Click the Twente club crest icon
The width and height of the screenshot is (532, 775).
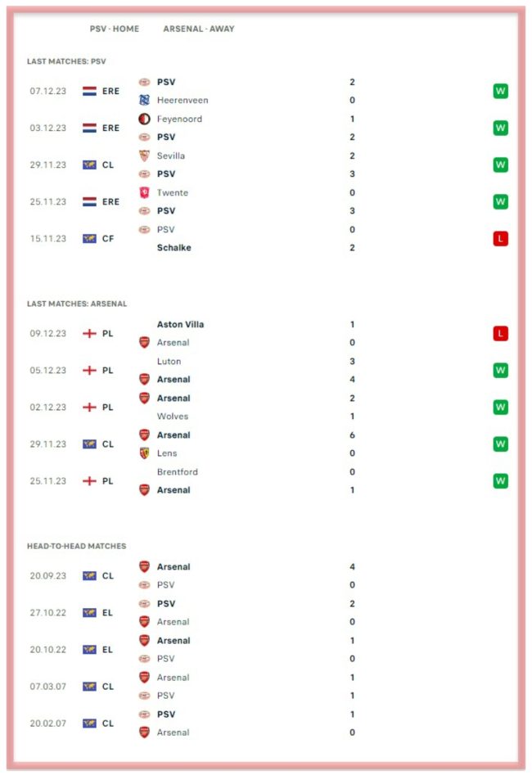(x=144, y=193)
